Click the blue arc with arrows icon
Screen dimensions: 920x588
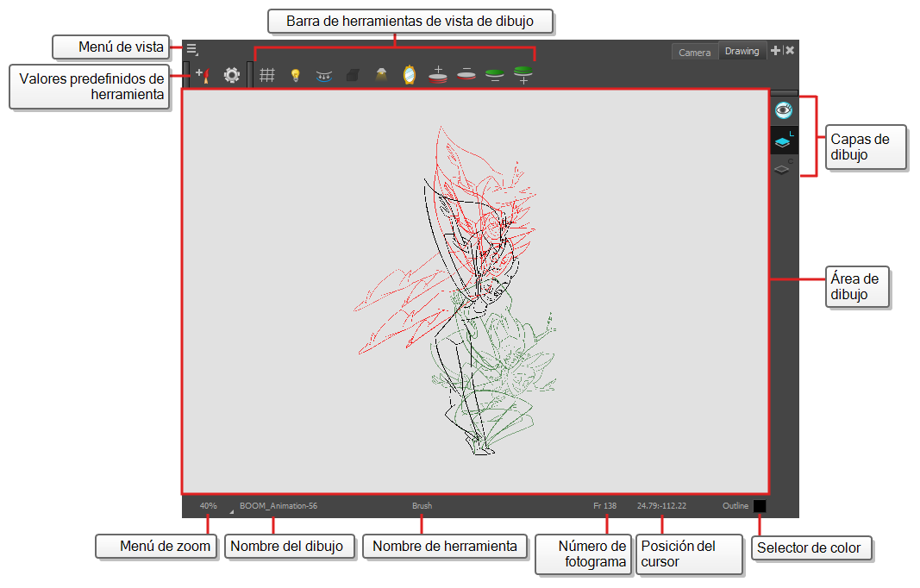coord(324,76)
